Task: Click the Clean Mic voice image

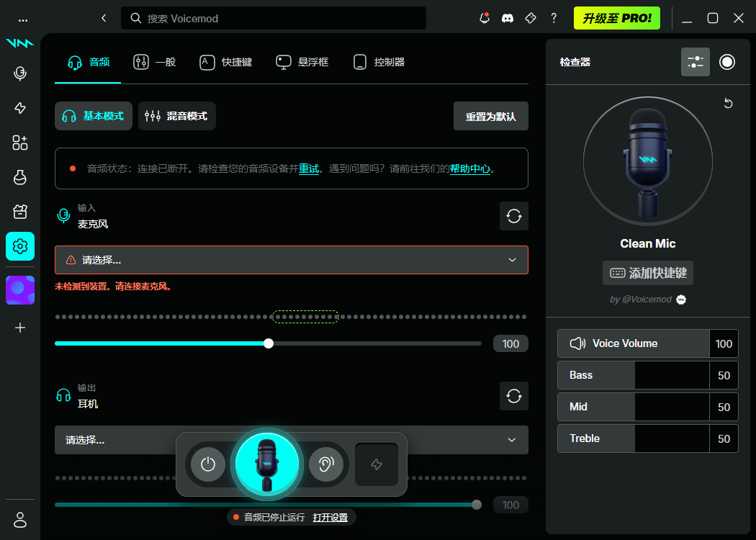Action: (648, 161)
